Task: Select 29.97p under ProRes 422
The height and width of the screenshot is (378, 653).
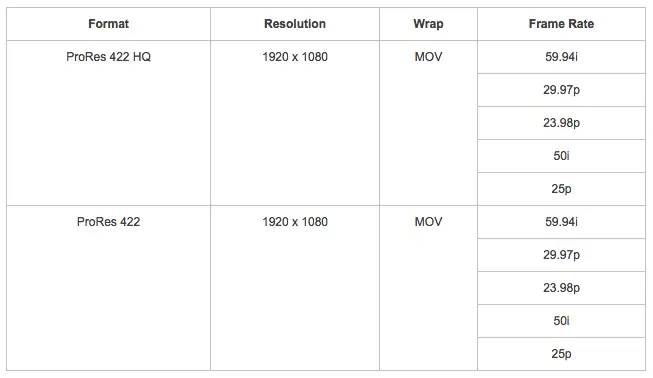Action: click(x=561, y=254)
